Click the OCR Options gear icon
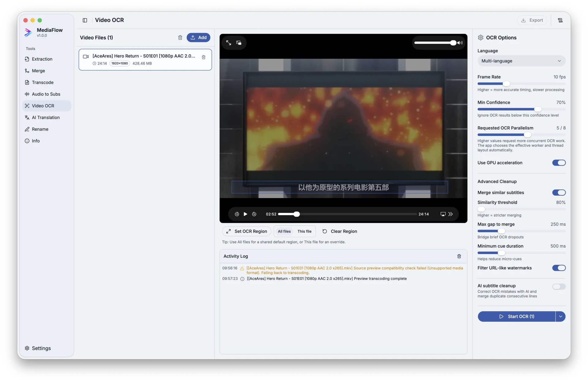This screenshot has height=382, width=588. pos(481,38)
